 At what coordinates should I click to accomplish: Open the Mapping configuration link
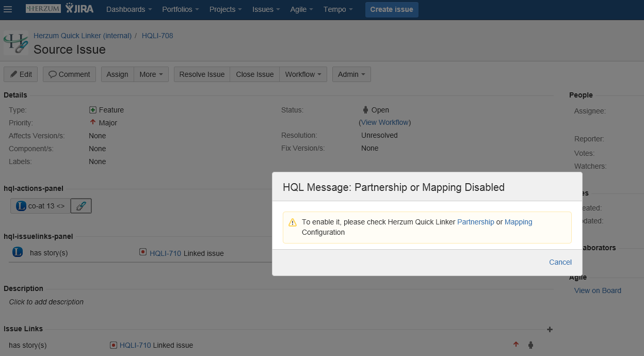[x=518, y=222]
